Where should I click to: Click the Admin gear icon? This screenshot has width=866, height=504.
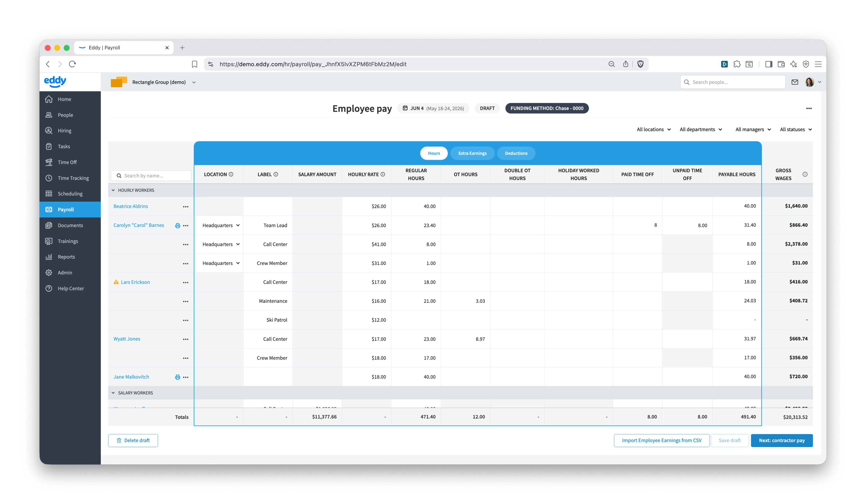pos(49,273)
